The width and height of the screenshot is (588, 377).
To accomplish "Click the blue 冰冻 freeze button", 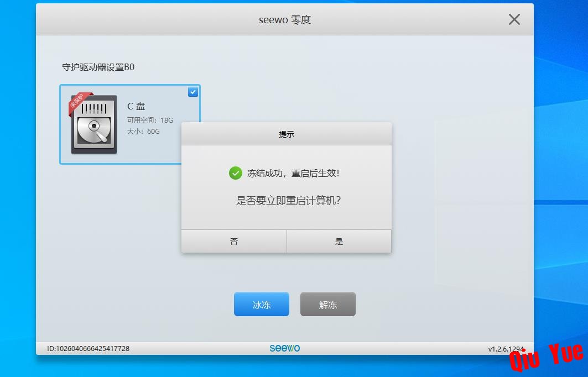I will 262,304.
